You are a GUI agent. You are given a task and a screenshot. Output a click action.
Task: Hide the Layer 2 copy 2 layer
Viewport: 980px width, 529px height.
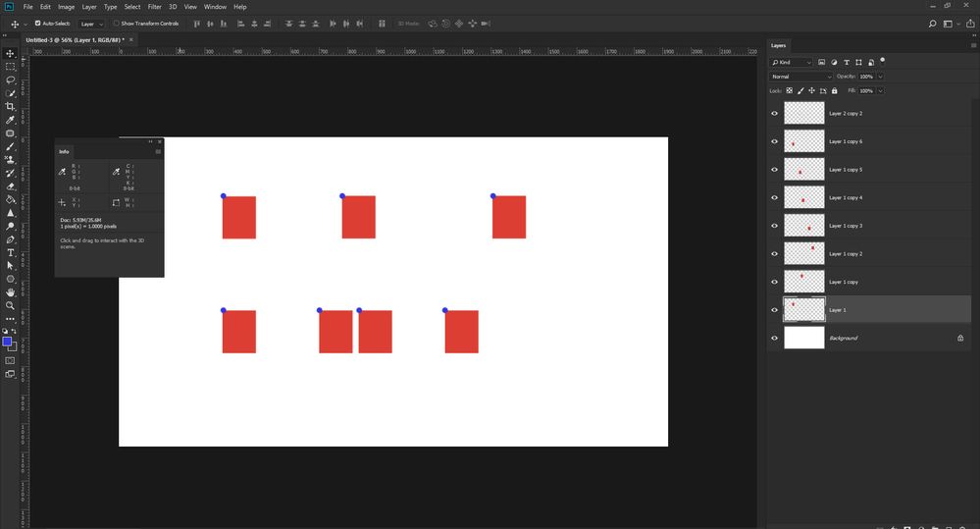pyautogui.click(x=774, y=114)
